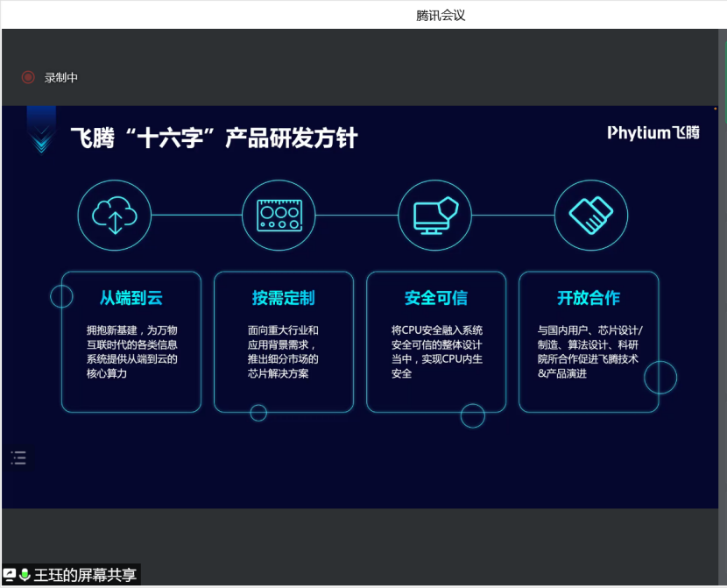Click the monitor with shield icon
Viewport: 727px width, 588px height.
[435, 216]
